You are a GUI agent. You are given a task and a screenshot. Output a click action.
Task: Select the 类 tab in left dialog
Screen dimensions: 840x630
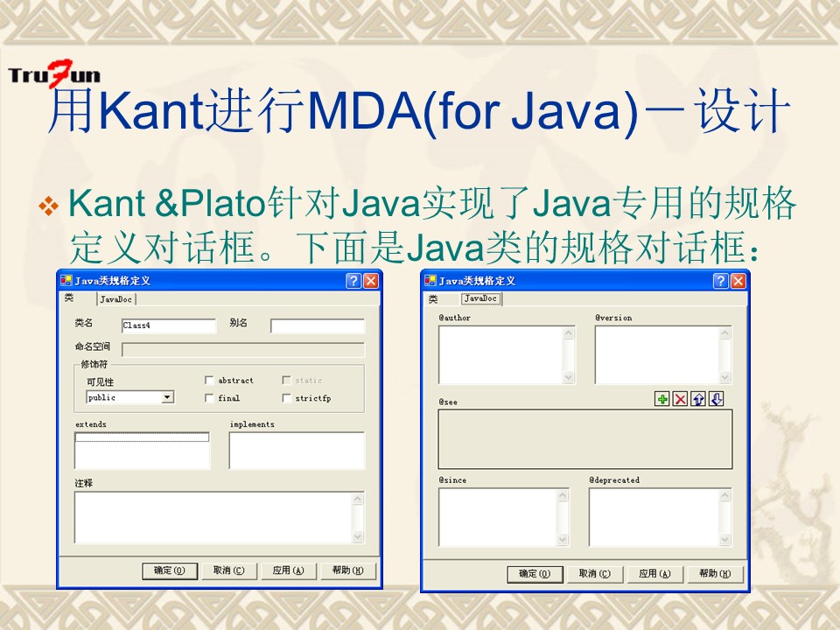pos(70,297)
